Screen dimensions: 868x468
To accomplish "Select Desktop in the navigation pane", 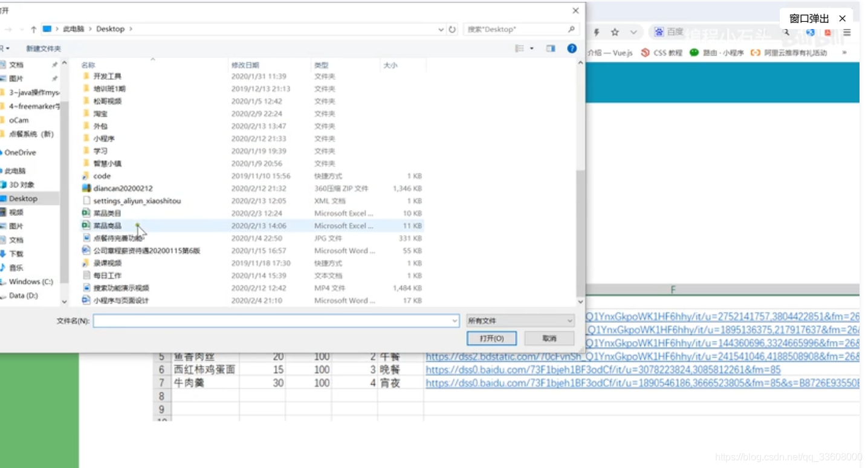I will tap(29, 198).
